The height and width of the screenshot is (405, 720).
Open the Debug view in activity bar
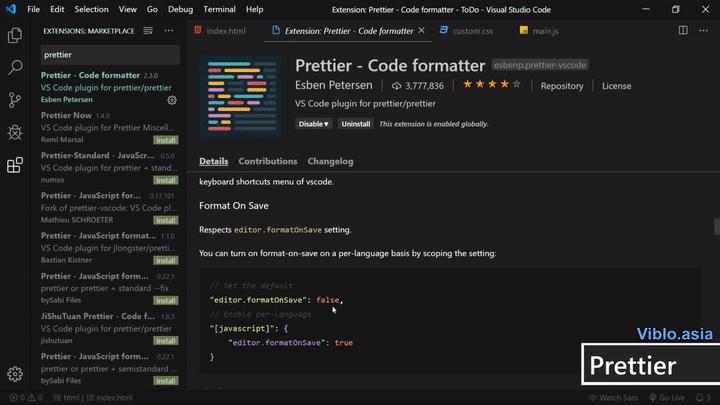15,132
